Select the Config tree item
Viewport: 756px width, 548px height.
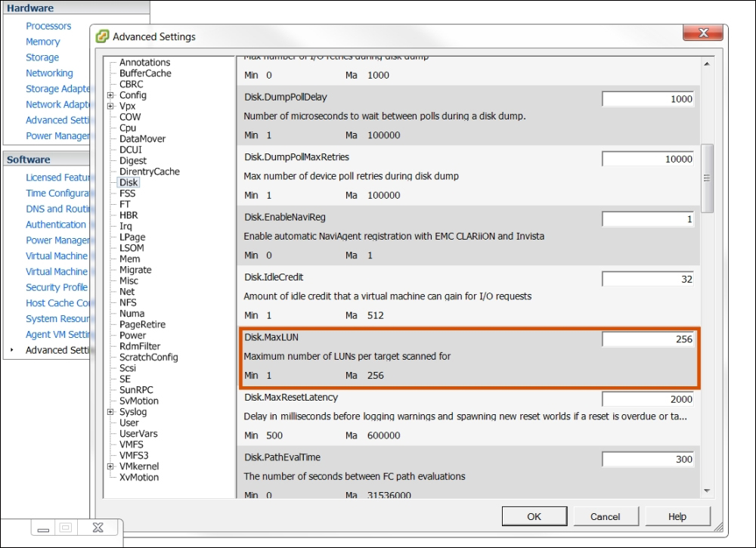132,95
